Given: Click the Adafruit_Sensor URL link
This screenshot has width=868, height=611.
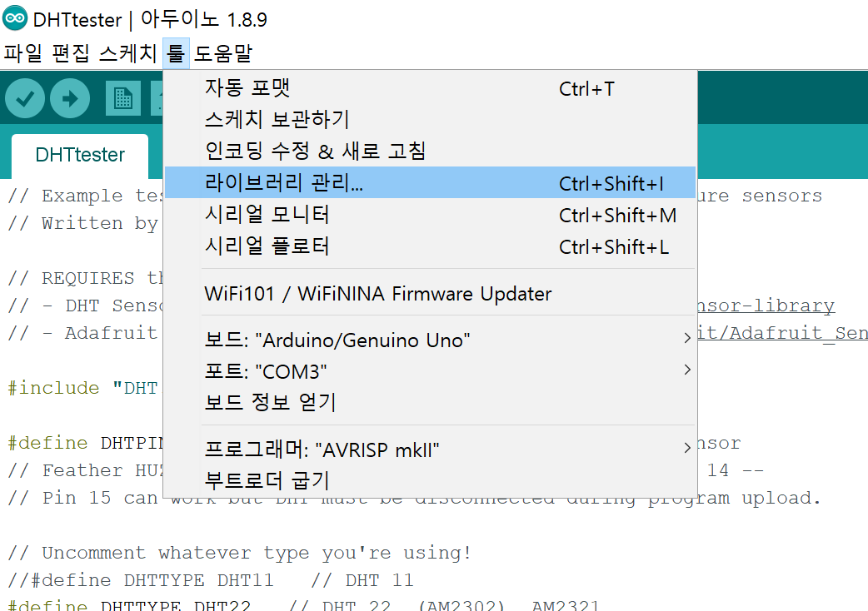Looking at the screenshot, I should point(782,333).
